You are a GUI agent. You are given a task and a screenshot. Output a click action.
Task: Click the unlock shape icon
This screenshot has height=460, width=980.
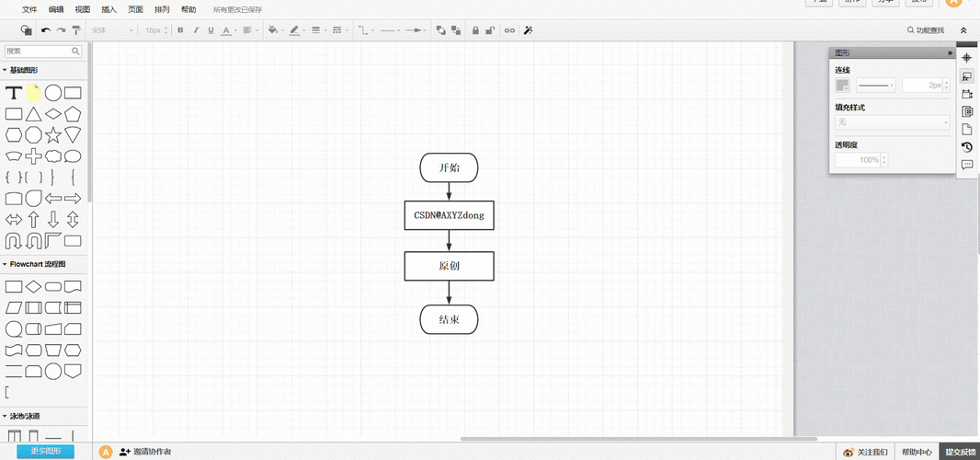[x=491, y=30]
